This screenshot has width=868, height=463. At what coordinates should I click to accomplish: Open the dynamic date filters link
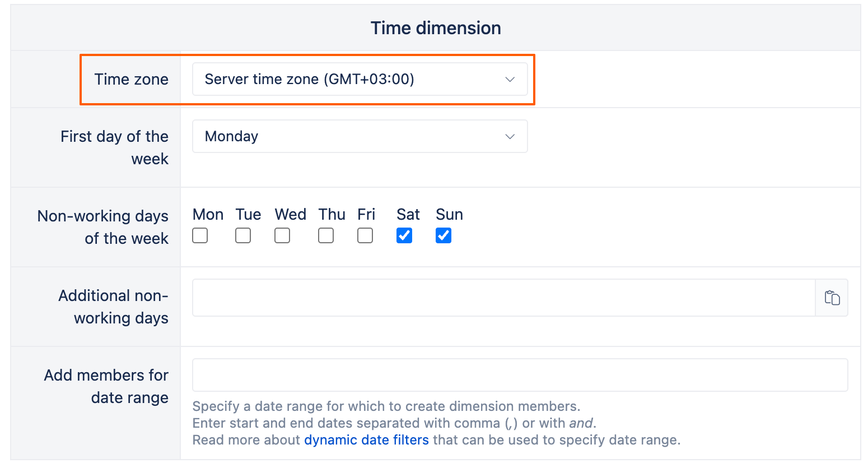(x=366, y=440)
